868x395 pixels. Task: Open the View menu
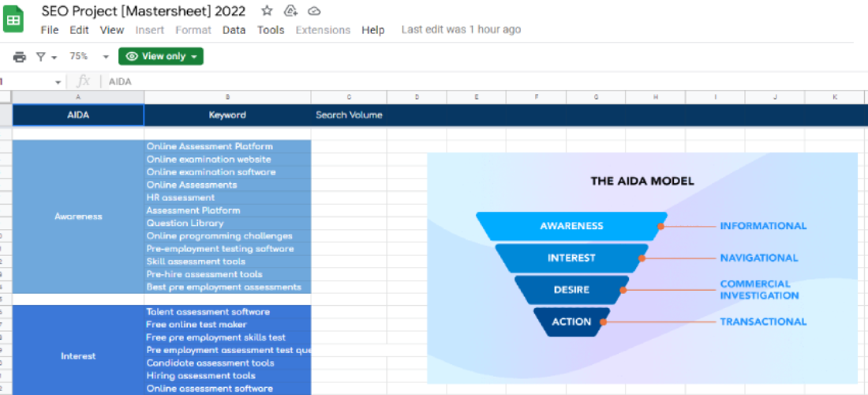[x=112, y=30]
